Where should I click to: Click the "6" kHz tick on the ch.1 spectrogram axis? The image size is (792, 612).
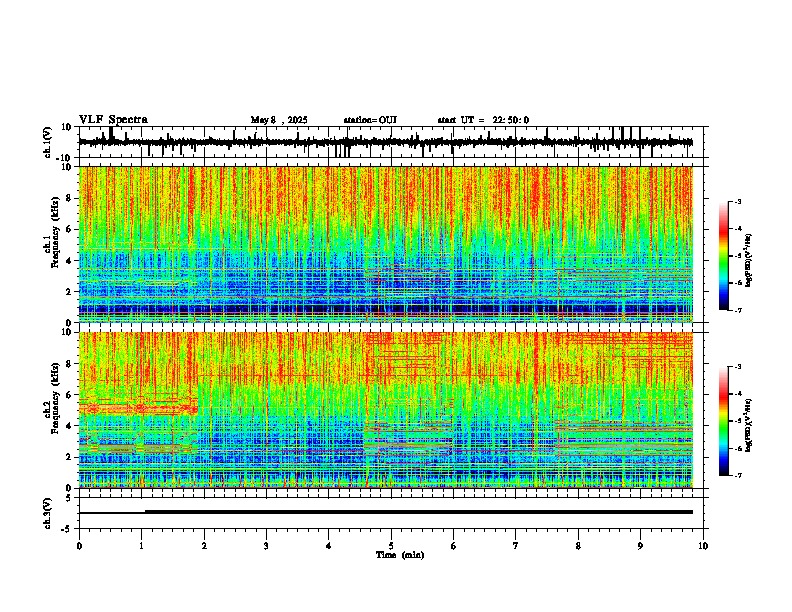pyautogui.click(x=70, y=229)
